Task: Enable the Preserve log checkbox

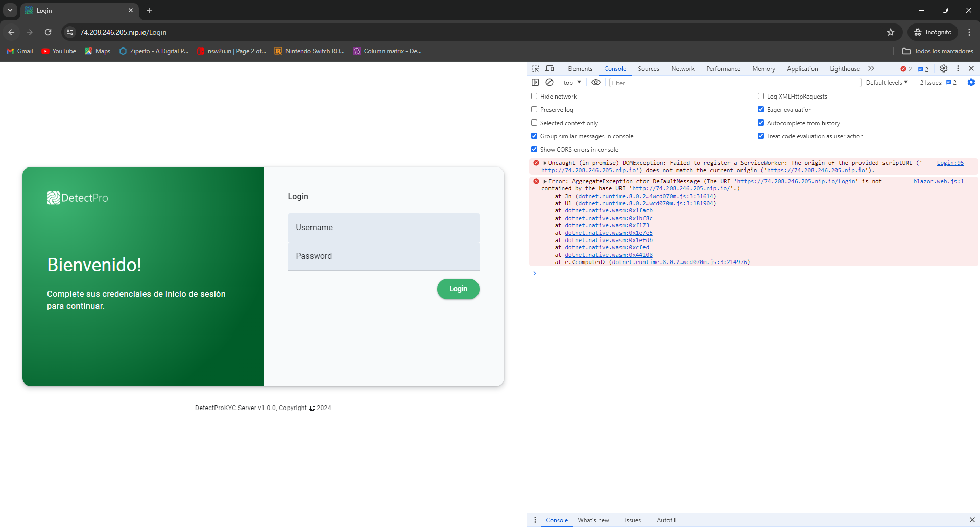Action: click(x=534, y=109)
